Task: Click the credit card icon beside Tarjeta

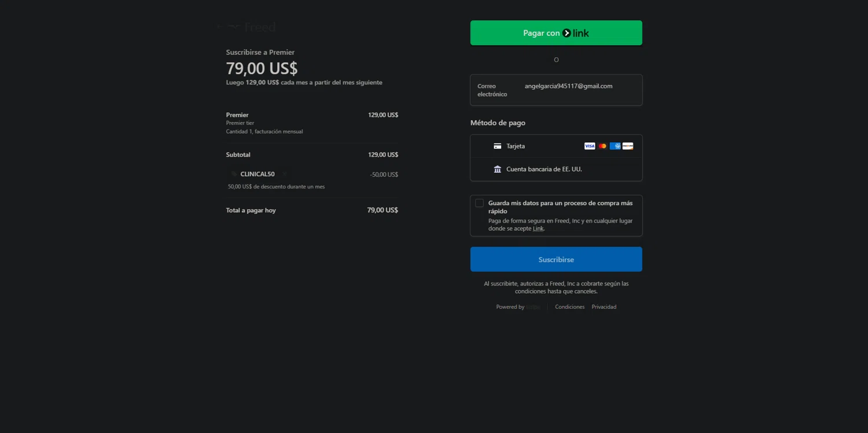Action: pyautogui.click(x=497, y=146)
